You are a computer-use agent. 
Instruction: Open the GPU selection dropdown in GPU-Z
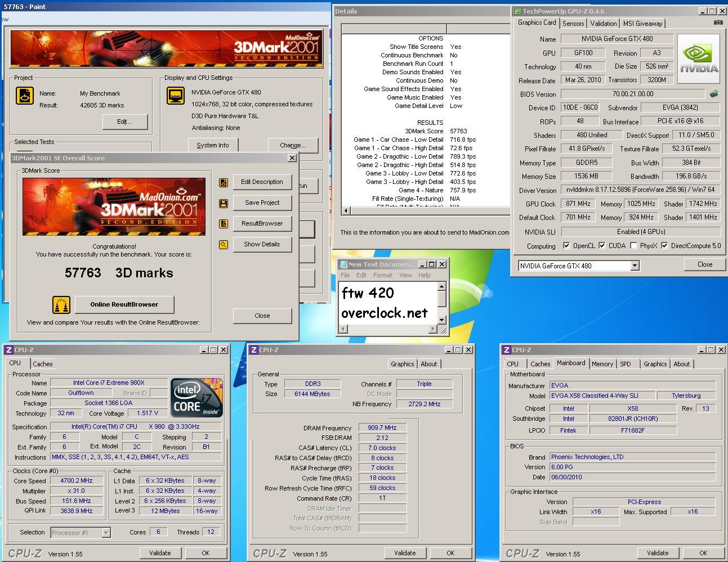click(x=635, y=266)
